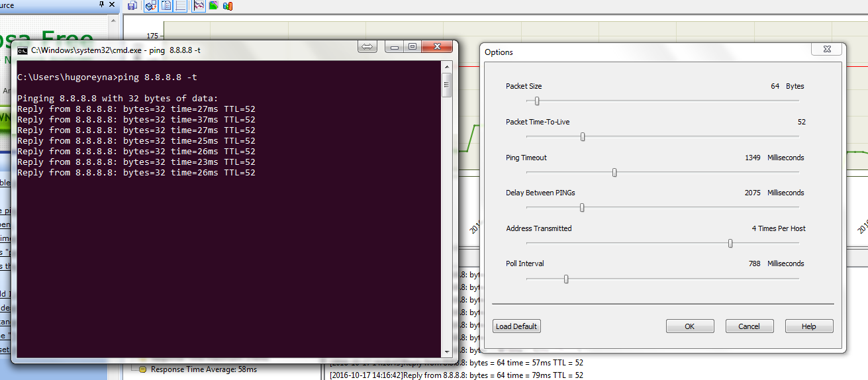This screenshot has height=380, width=868.
Task: Toggle the grid lines toolbar icon
Action: tap(181, 5)
